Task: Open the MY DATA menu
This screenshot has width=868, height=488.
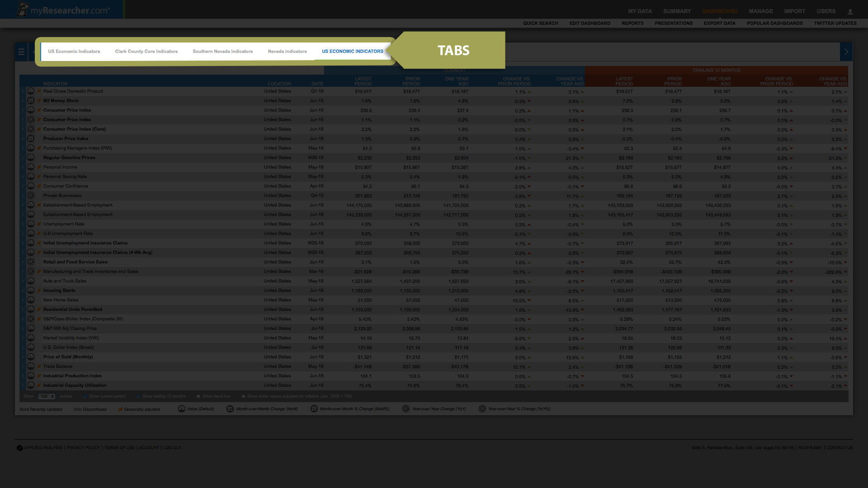Action: (x=640, y=11)
